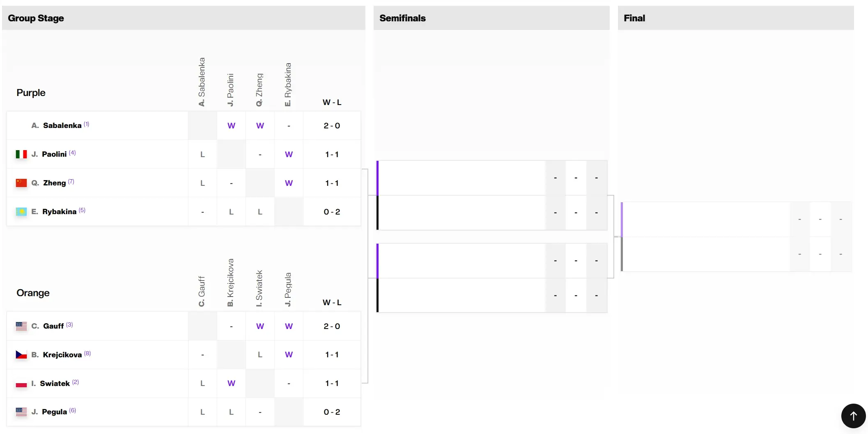The width and height of the screenshot is (868, 434).
Task: Click Gauff's 2-0 win-loss record
Action: pos(332,326)
